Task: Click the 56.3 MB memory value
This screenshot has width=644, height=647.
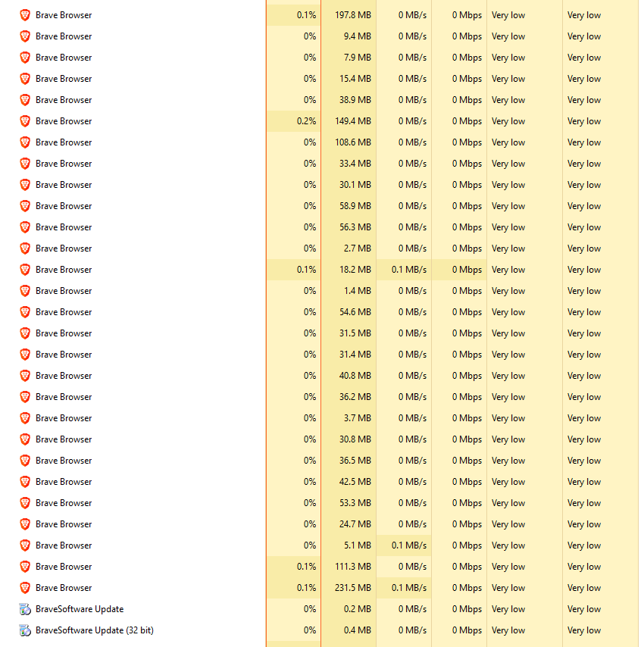Action: click(355, 227)
